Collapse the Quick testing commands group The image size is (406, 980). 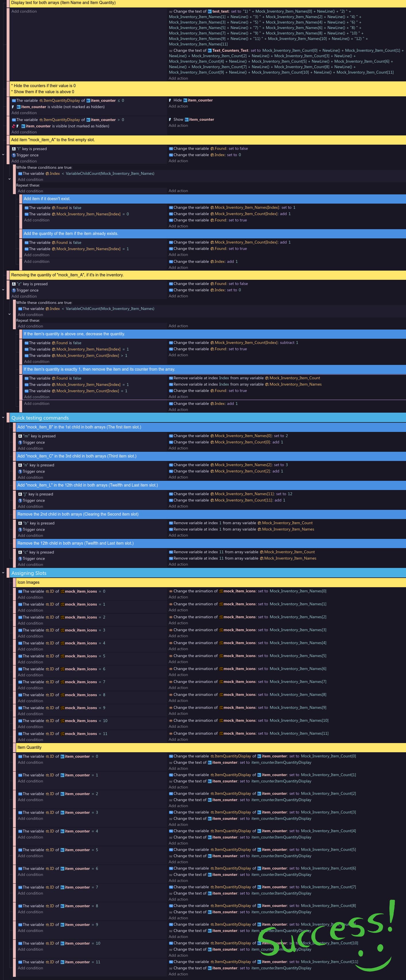click(3, 417)
